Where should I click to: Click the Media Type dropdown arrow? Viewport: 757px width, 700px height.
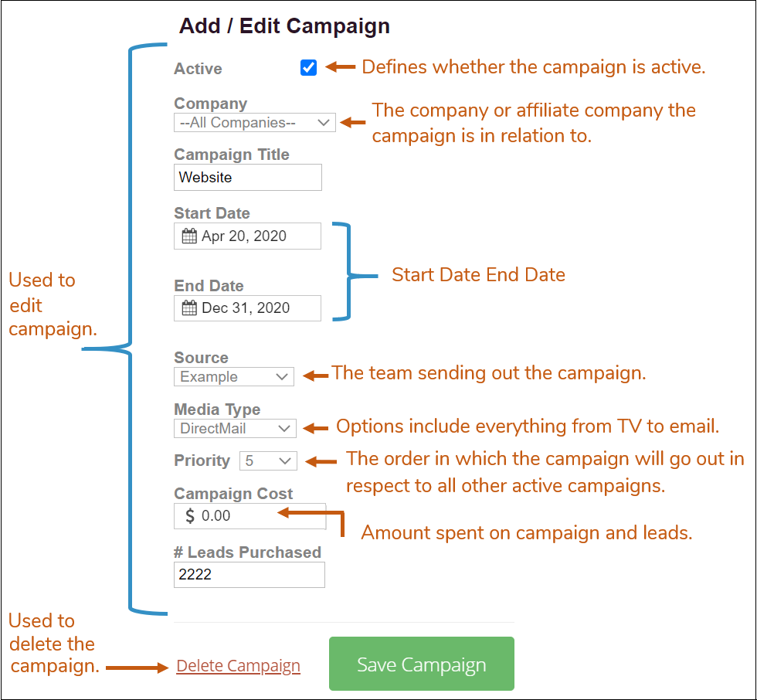(x=285, y=428)
